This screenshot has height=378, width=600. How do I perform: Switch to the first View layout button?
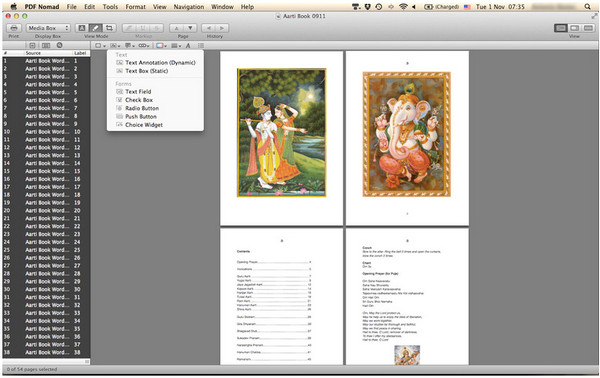561,28
